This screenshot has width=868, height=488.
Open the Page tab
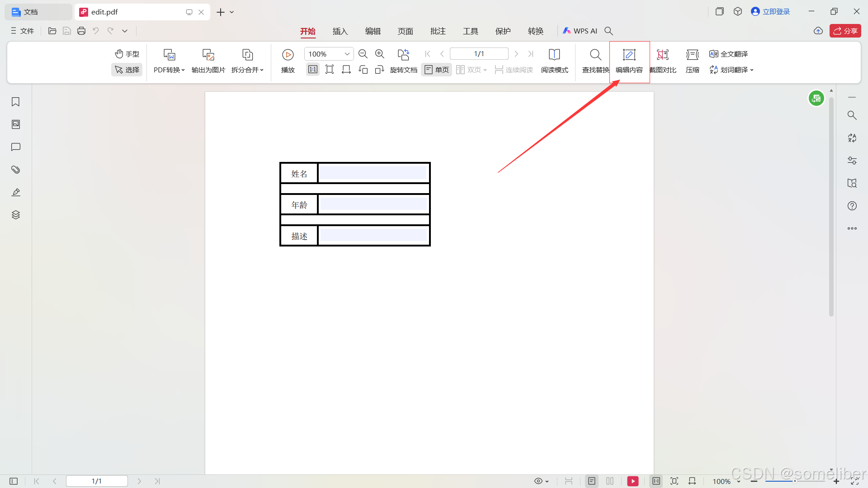[405, 31]
